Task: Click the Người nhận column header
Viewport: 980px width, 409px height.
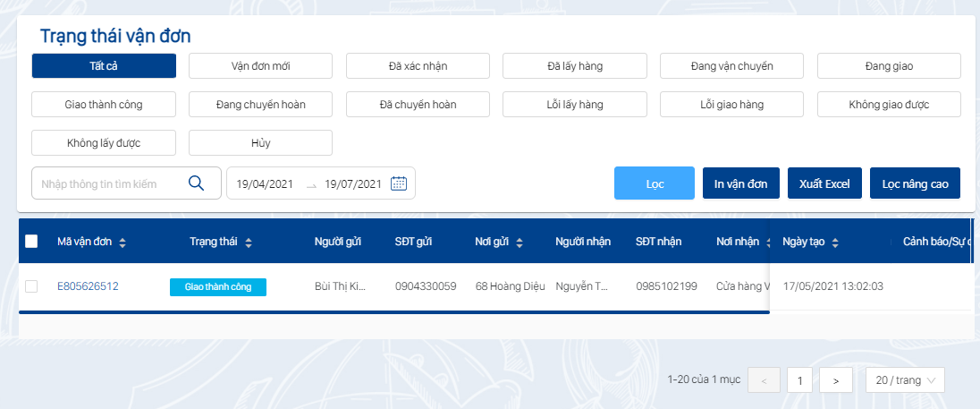Action: [x=583, y=242]
